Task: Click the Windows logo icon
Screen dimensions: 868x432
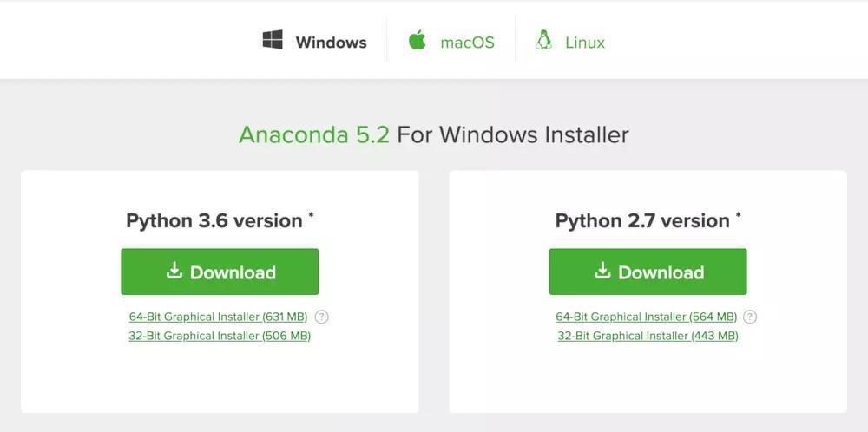Action: (x=273, y=40)
